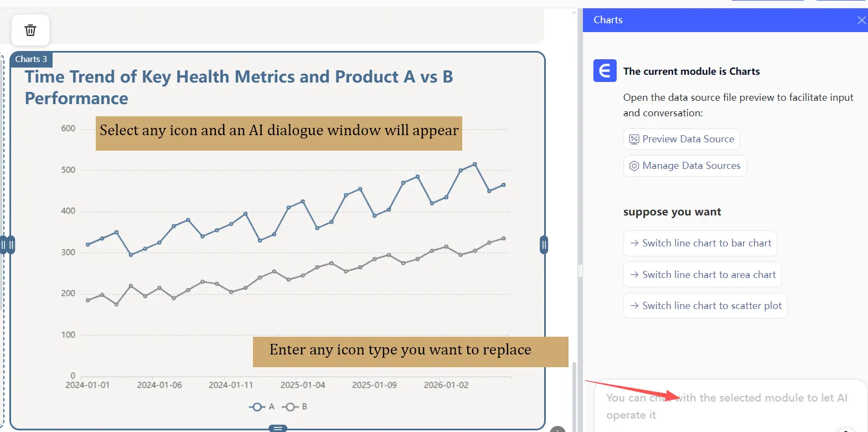Click the Preview Data Source image icon
The height and width of the screenshot is (432, 868).
[634, 140]
